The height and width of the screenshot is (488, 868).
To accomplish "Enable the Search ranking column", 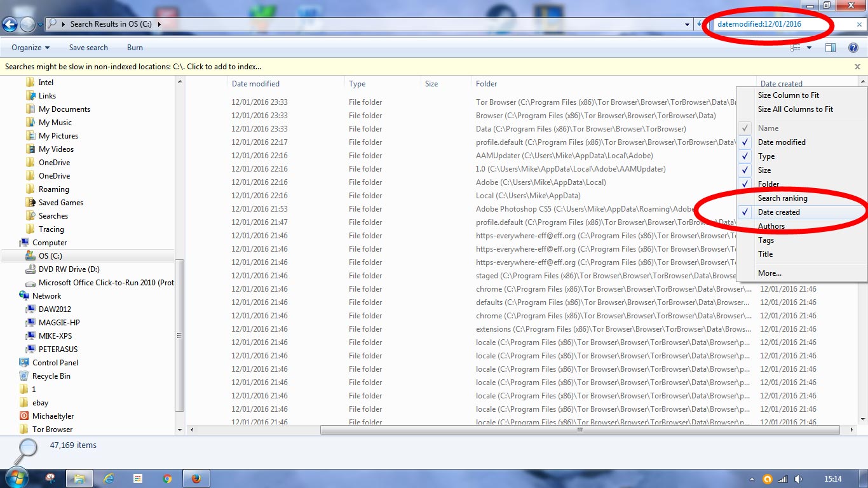I will coord(802,198).
